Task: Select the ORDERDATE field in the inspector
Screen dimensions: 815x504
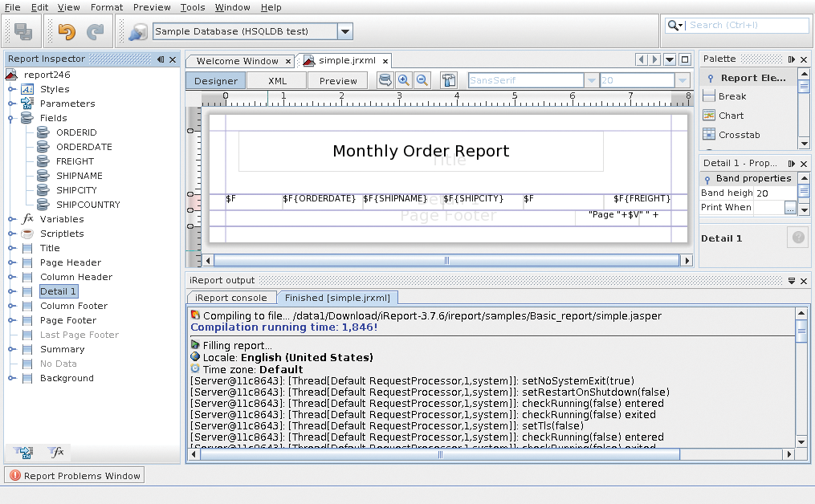Action: pyautogui.click(x=84, y=146)
